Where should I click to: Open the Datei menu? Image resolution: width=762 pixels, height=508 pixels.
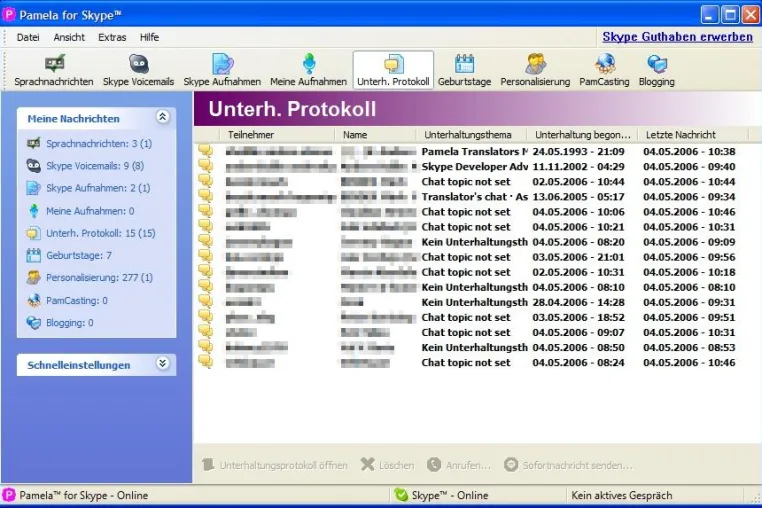coord(28,37)
